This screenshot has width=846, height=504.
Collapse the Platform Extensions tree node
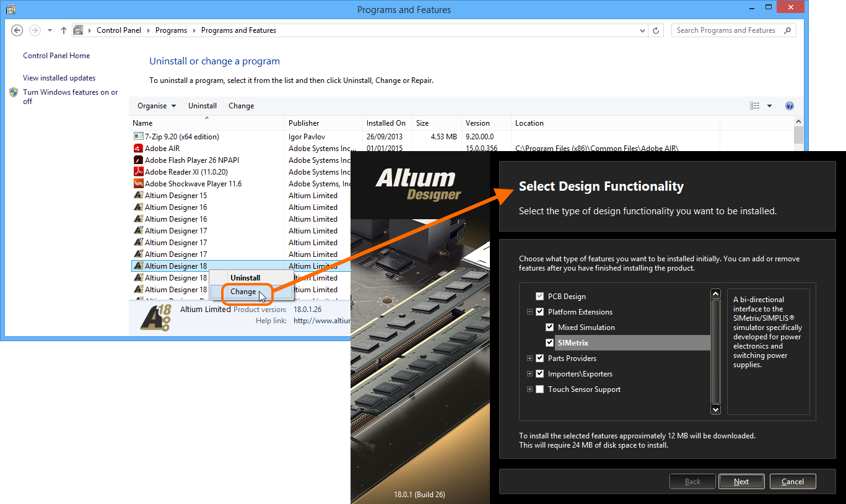(x=530, y=312)
